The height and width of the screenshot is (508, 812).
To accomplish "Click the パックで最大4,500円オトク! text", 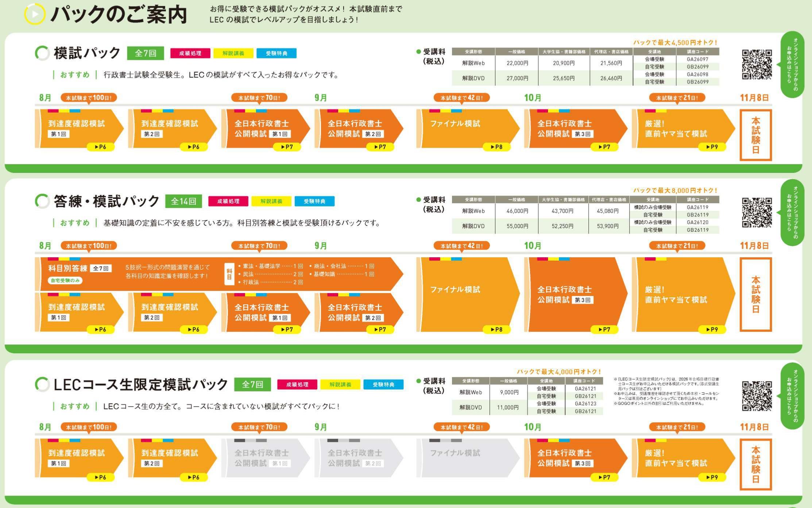I will (676, 43).
